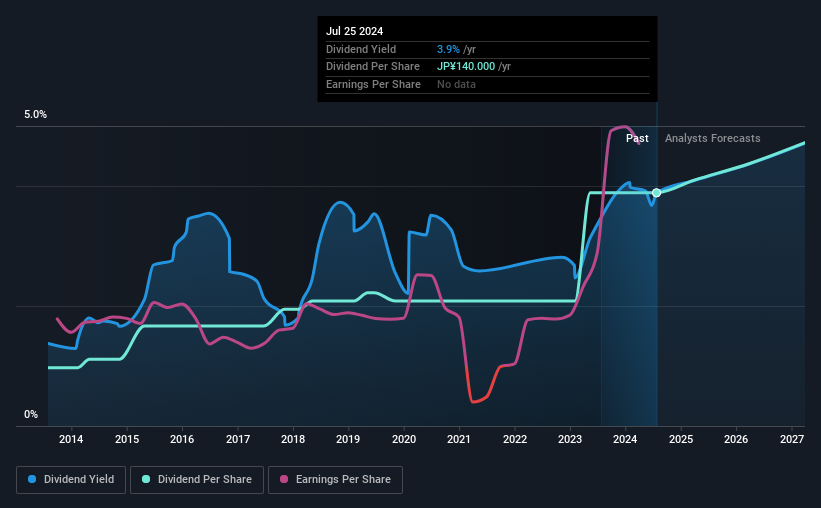Image resolution: width=821 pixels, height=508 pixels.
Task: Click the 2023 x-axis label
Action: pos(570,439)
